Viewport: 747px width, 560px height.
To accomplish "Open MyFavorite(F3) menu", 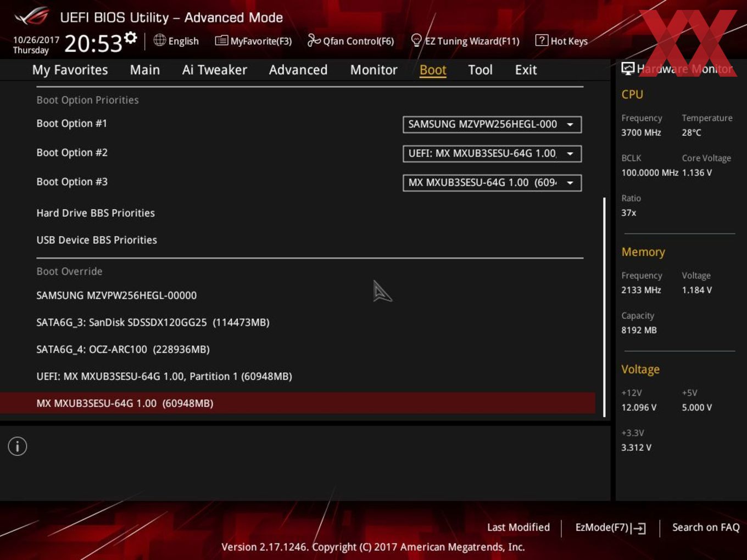I will click(261, 41).
